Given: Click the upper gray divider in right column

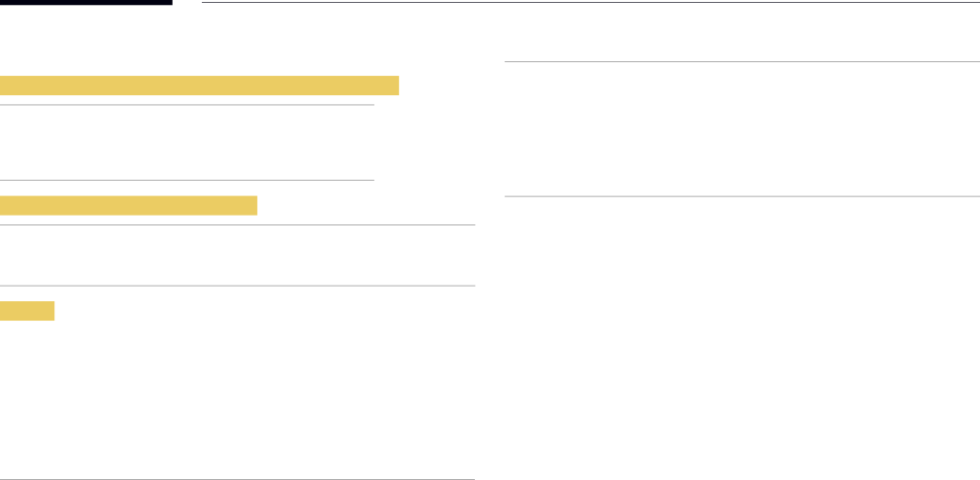Looking at the screenshot, I should click(x=742, y=62).
